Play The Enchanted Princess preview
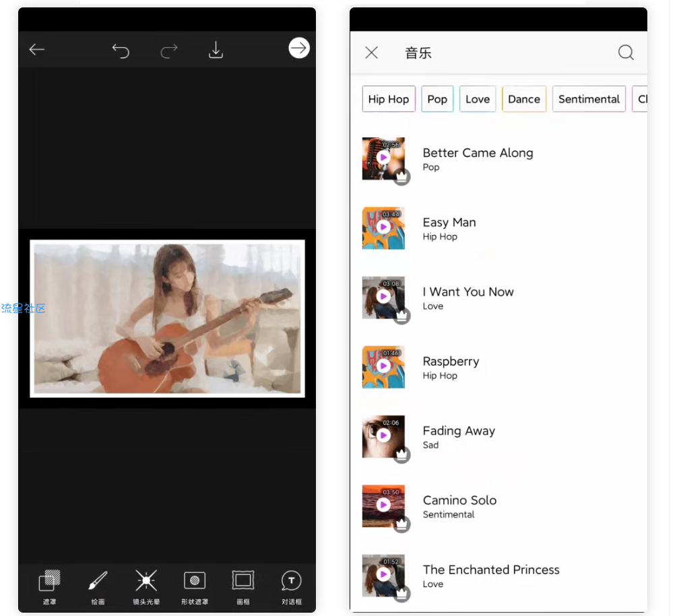This screenshot has height=616, width=679. click(383, 574)
